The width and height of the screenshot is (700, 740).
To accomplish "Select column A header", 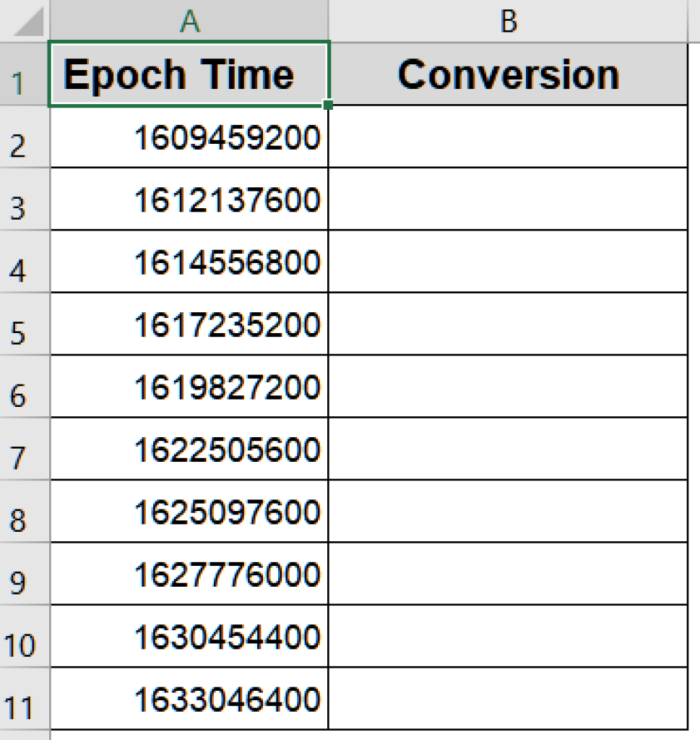I will [x=189, y=20].
